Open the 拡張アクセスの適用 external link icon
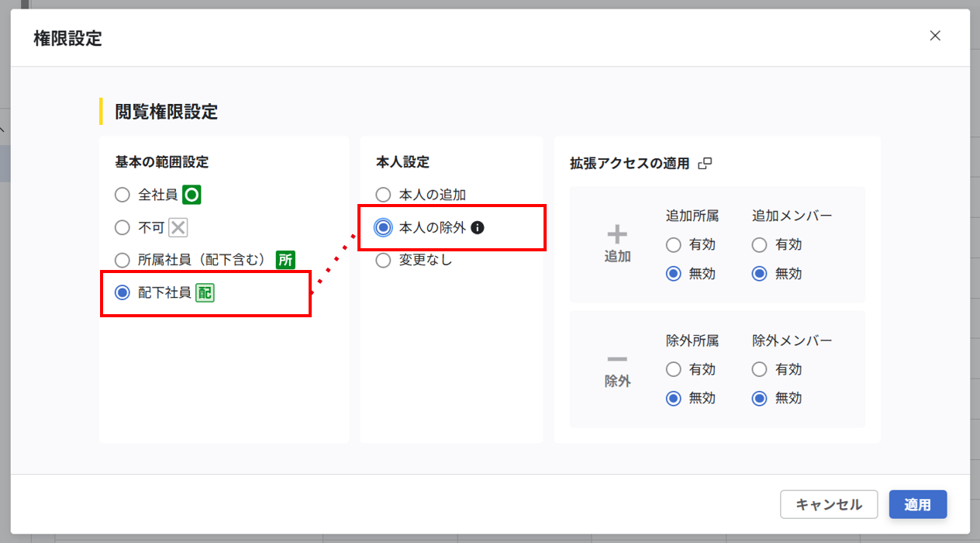This screenshot has height=543, width=980. click(x=706, y=164)
